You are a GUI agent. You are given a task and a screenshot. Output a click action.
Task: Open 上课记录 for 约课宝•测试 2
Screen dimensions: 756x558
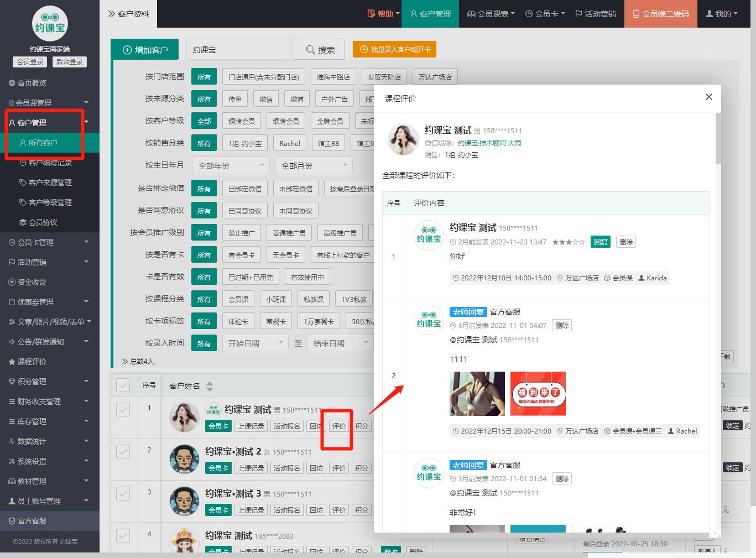click(251, 468)
